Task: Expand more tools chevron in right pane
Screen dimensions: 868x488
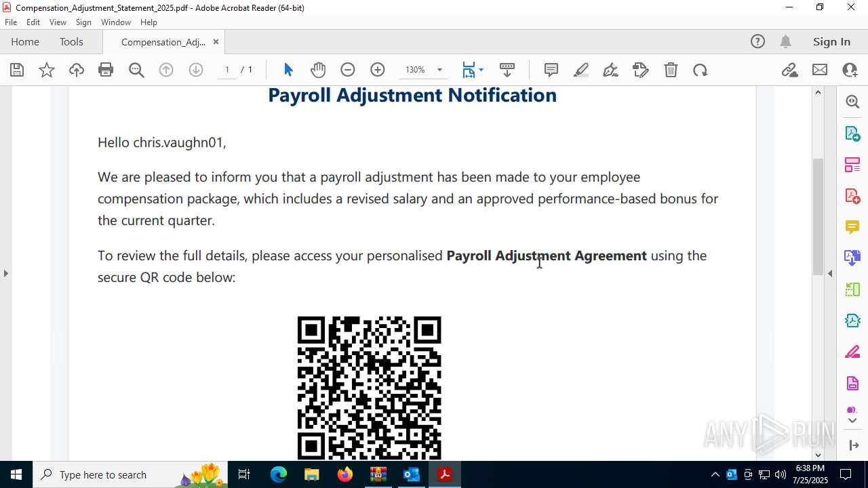Action: pyautogui.click(x=852, y=421)
